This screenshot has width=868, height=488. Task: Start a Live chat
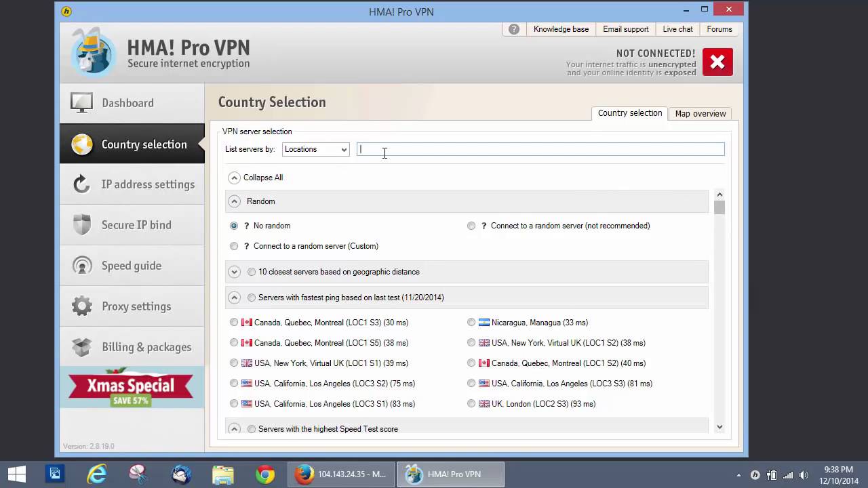[677, 29]
